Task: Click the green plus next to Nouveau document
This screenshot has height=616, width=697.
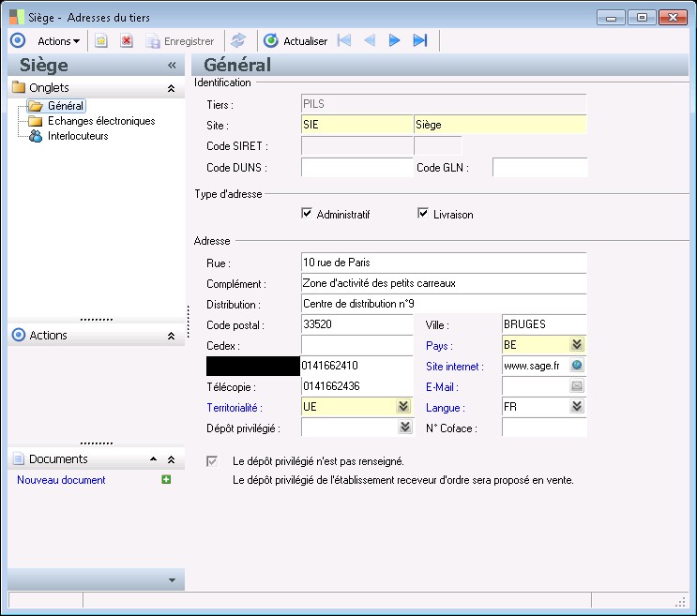Action: [x=166, y=480]
